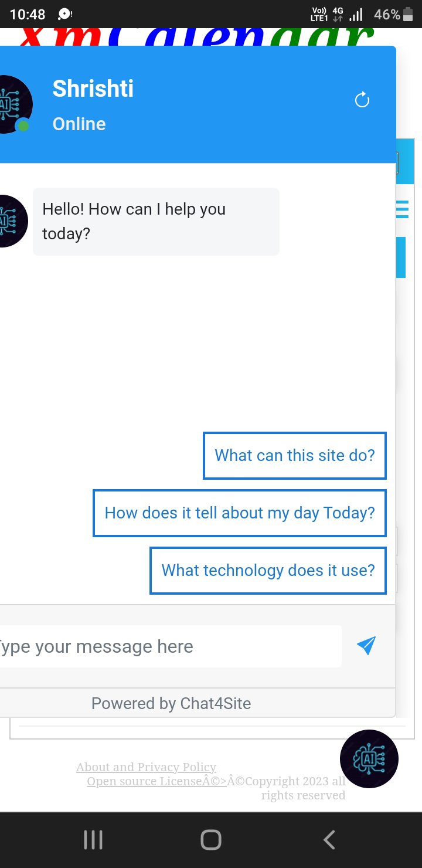Image resolution: width=422 pixels, height=868 pixels.
Task: Click Shrishti's avatar in the chat header
Action: click(14, 104)
